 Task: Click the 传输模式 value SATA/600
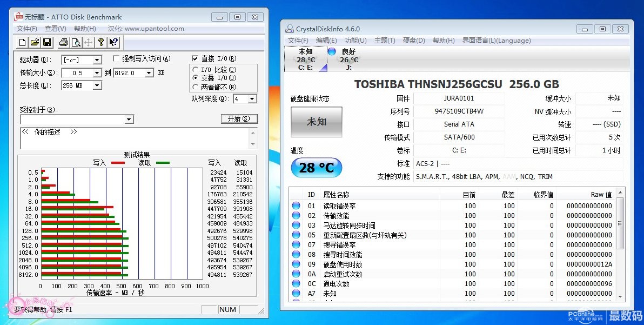click(459, 137)
